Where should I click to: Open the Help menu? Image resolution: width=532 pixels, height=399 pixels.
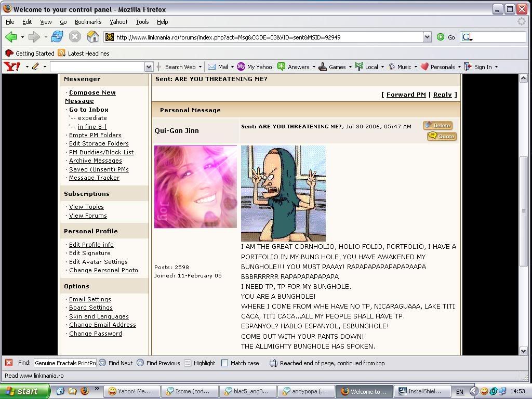[162, 22]
